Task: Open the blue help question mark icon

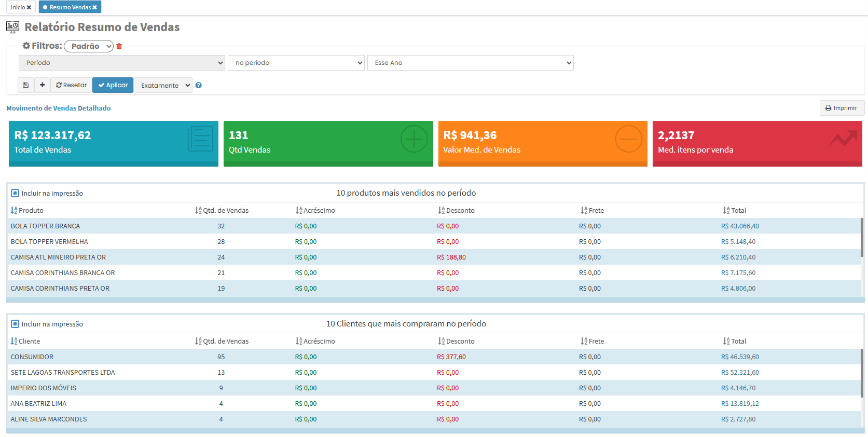Action: point(199,86)
